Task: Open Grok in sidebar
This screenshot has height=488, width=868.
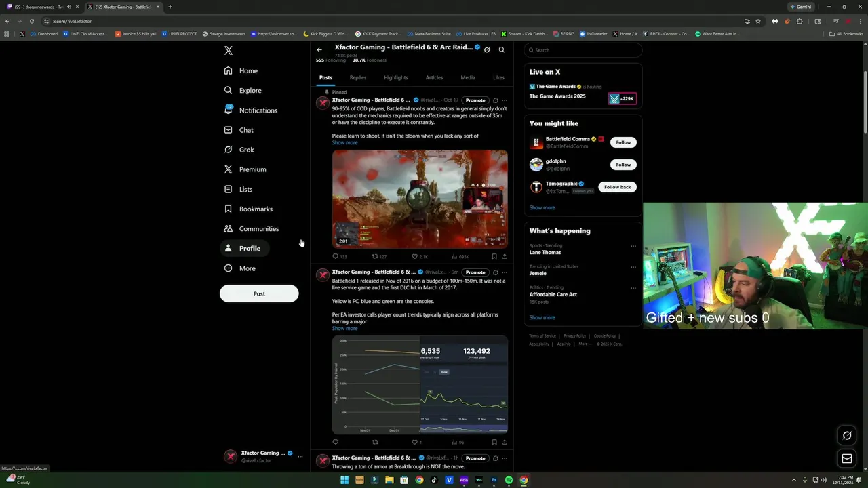Action: (239, 150)
